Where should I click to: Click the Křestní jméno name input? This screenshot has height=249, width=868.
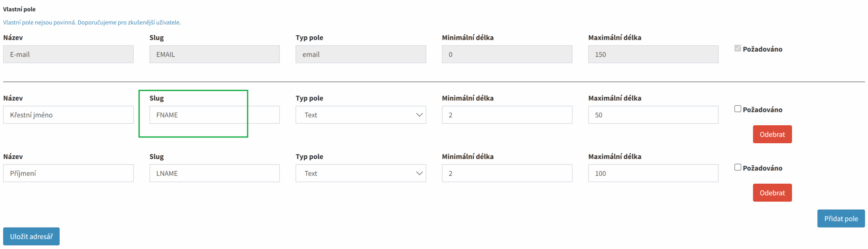[x=68, y=115]
